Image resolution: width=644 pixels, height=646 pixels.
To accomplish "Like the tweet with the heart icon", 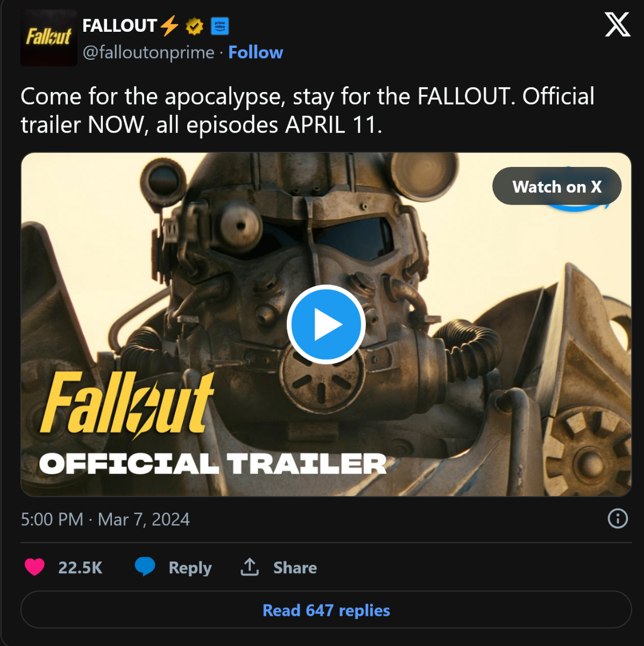I will point(35,567).
